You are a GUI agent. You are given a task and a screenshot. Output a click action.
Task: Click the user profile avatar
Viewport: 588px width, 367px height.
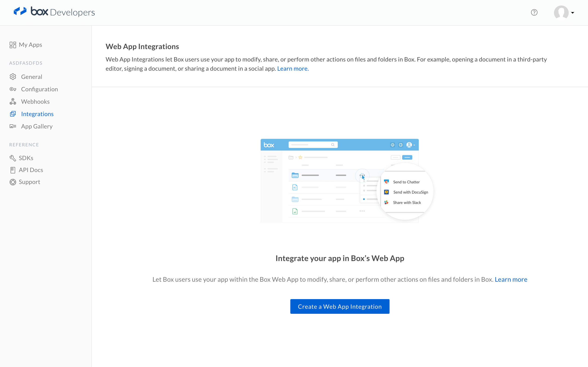561,12
